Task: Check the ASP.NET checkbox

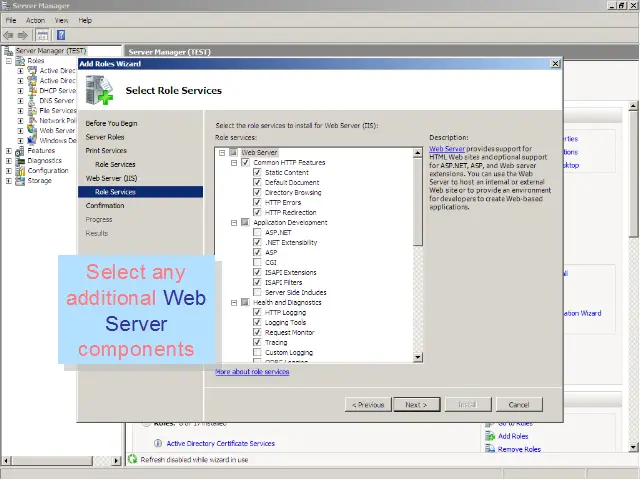Action: tap(257, 232)
